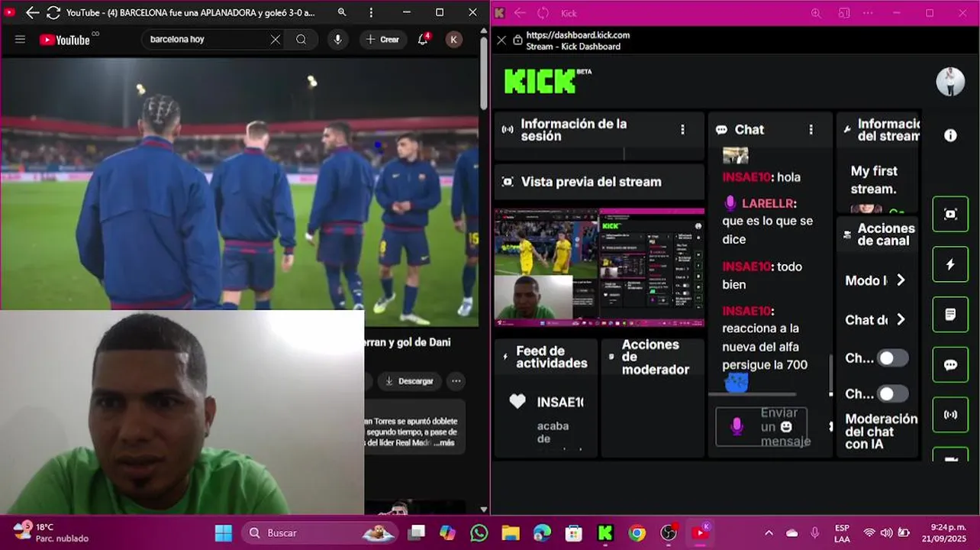Viewport: 980px width, 550px height.
Task: Go to YouTube home via logo
Action: pyautogui.click(x=65, y=40)
